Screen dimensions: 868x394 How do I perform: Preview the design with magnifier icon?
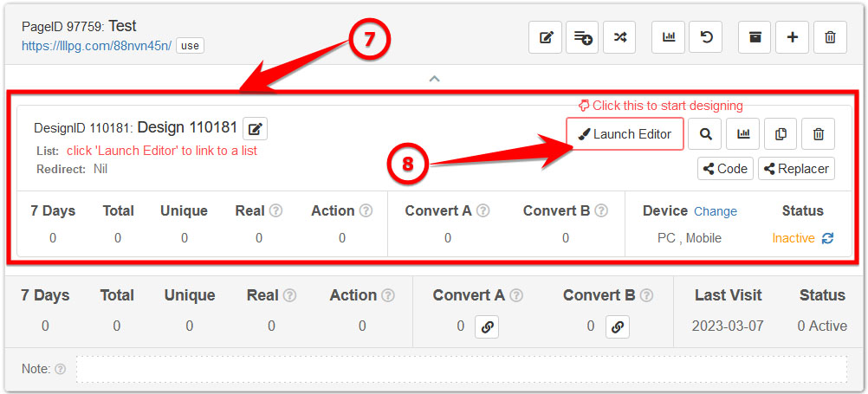tap(705, 134)
